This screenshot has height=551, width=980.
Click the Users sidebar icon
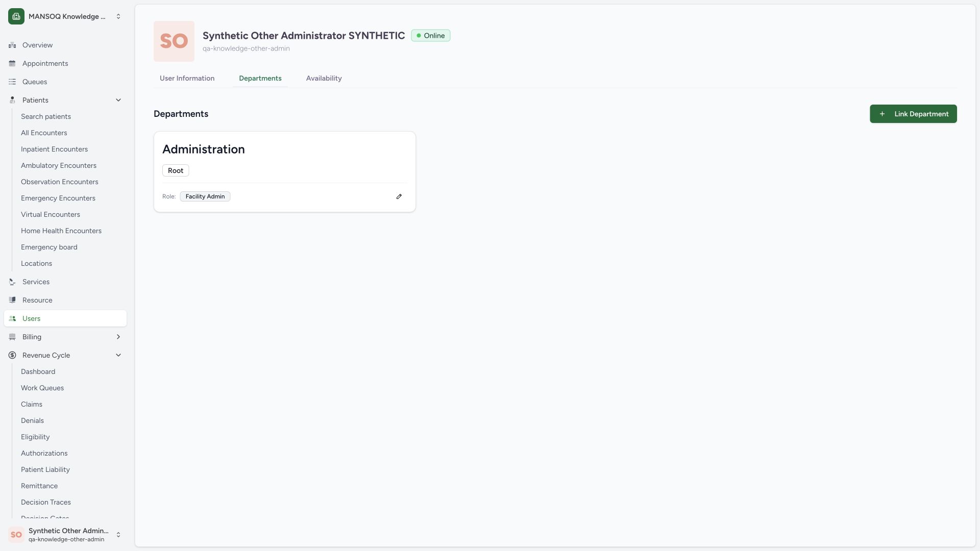point(12,319)
